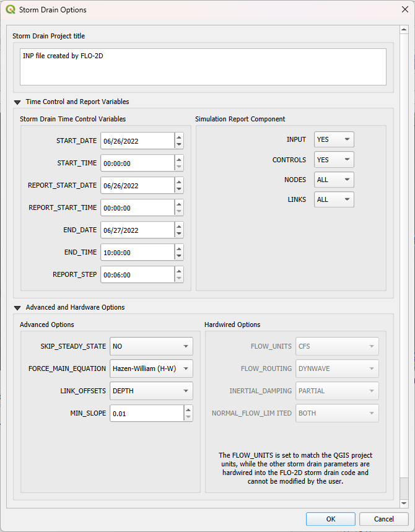Open LINK_OFFSETS dropdown showing DEPTH
Screen dimensions: 415x532
tap(151, 391)
